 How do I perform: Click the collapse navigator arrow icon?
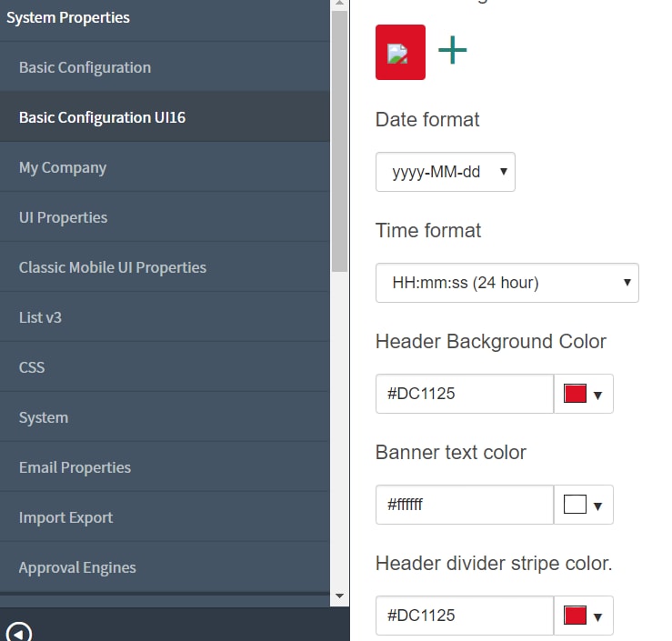[x=19, y=633]
